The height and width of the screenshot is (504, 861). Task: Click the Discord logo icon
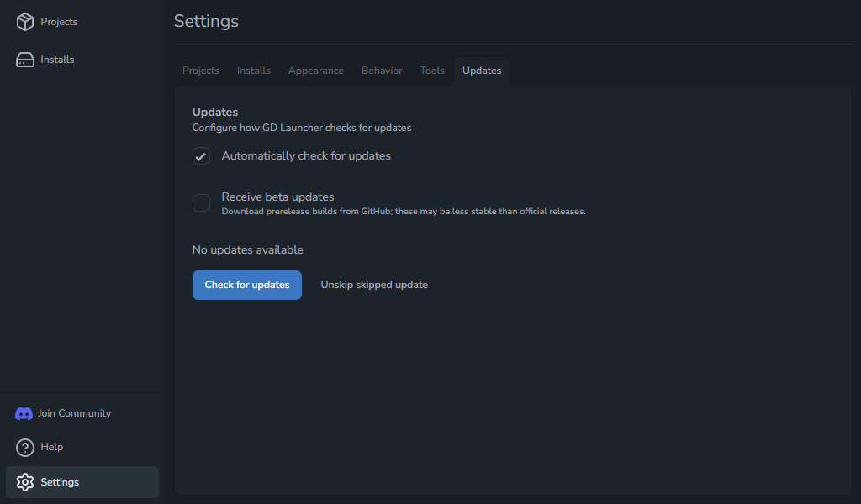click(24, 413)
